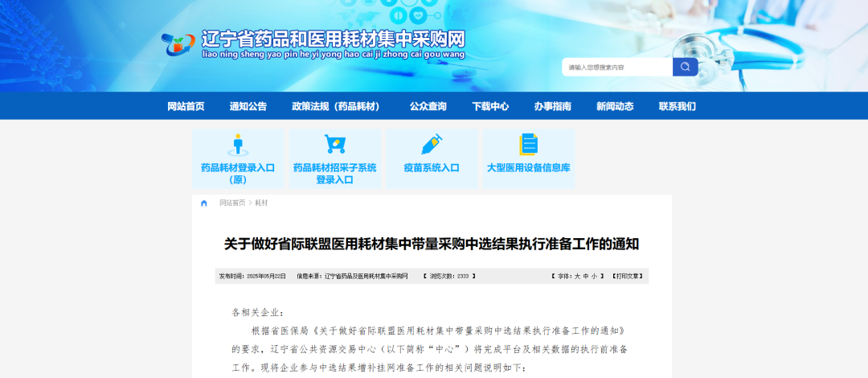This screenshot has height=378, width=868.
Task: Open 办事指南 menu item
Action: click(x=552, y=106)
